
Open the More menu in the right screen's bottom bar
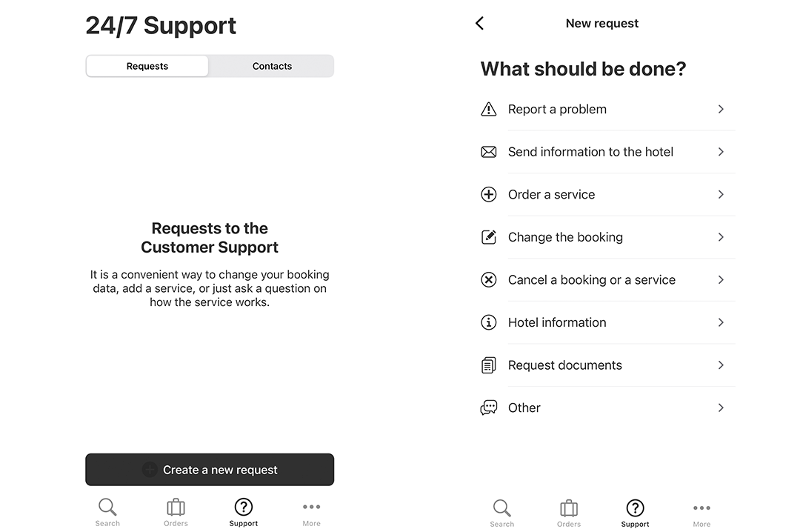point(701,513)
